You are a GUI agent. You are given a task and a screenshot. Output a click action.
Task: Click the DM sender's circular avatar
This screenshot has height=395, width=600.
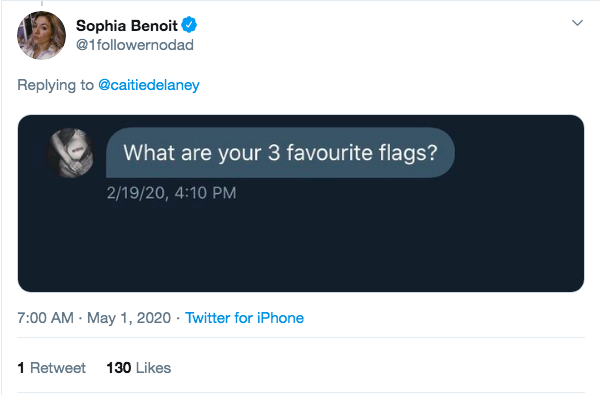(x=70, y=153)
